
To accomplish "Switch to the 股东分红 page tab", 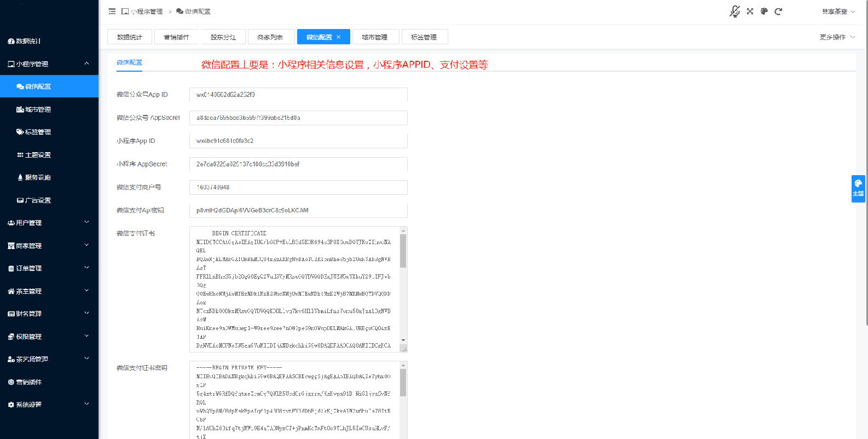I will [223, 37].
